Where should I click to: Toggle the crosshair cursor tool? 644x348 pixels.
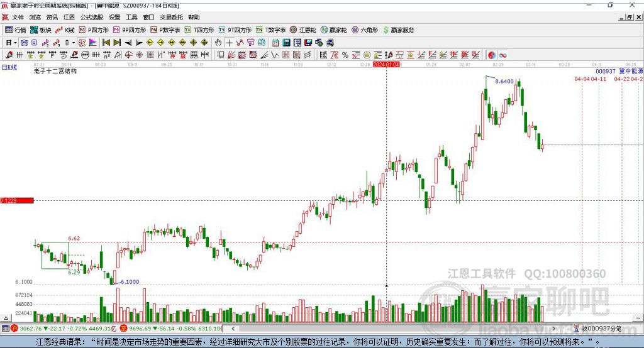[229, 43]
